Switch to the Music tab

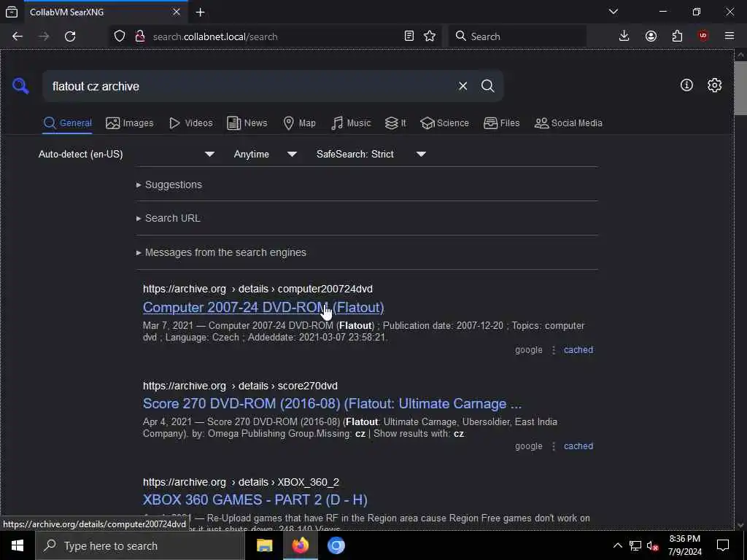351,122
